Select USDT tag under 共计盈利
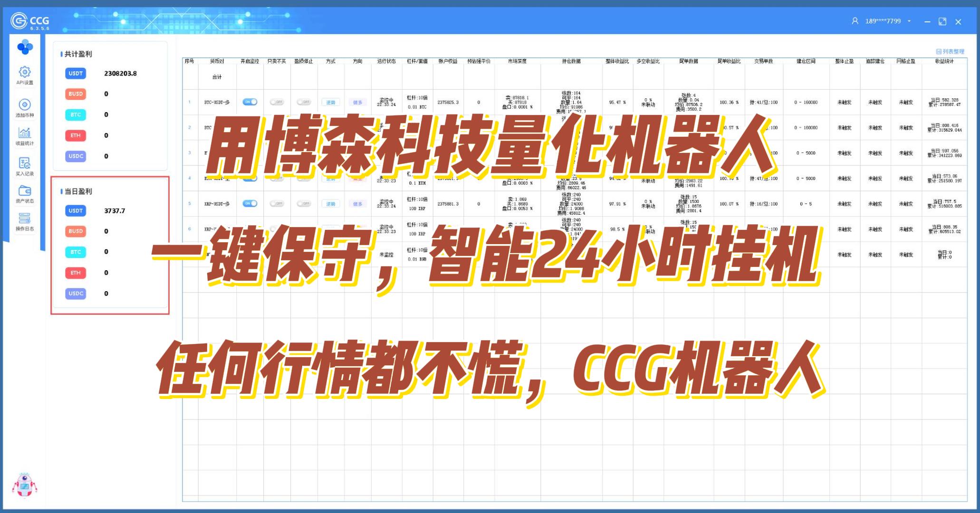Viewport: 980px width, 513px height. pyautogui.click(x=76, y=73)
